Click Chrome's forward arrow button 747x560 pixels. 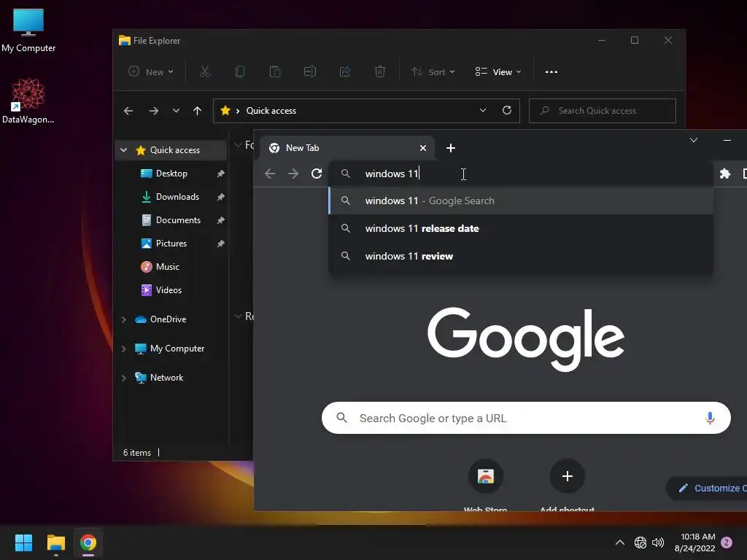(293, 174)
